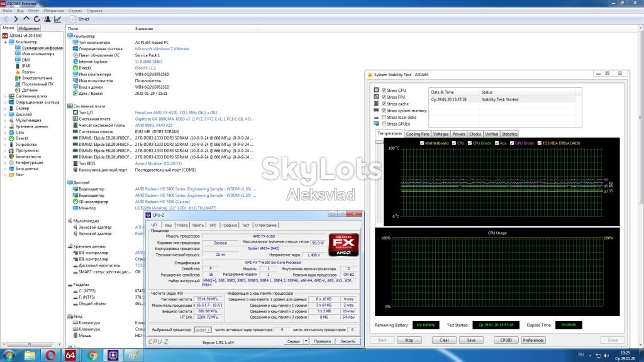Open Электропитание node in the tree
Image resolution: width=644 pixels, height=362 pixels.
(x=37, y=78)
